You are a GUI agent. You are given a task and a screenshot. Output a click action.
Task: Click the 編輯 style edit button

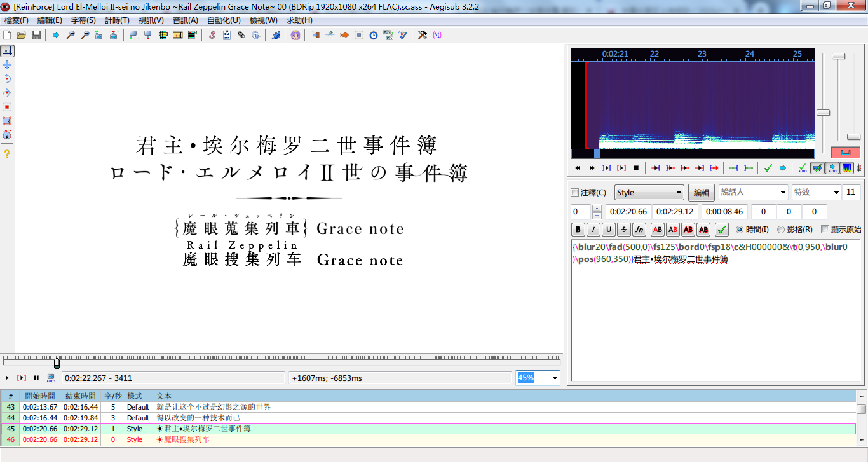702,193
